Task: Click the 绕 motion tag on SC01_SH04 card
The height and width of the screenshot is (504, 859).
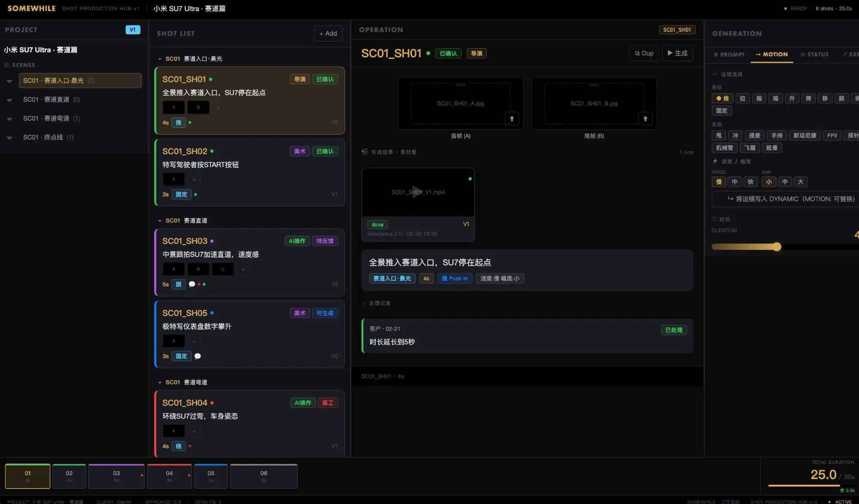Action: point(178,446)
